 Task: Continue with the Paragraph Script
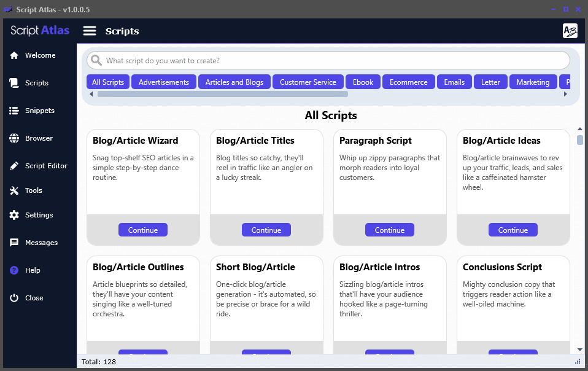(x=389, y=229)
